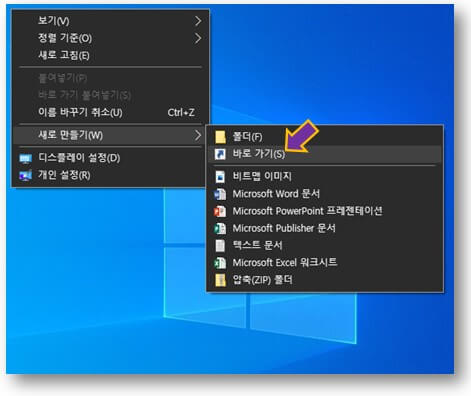Select 비트맵 이미지 in the submenu

pyautogui.click(x=325, y=176)
